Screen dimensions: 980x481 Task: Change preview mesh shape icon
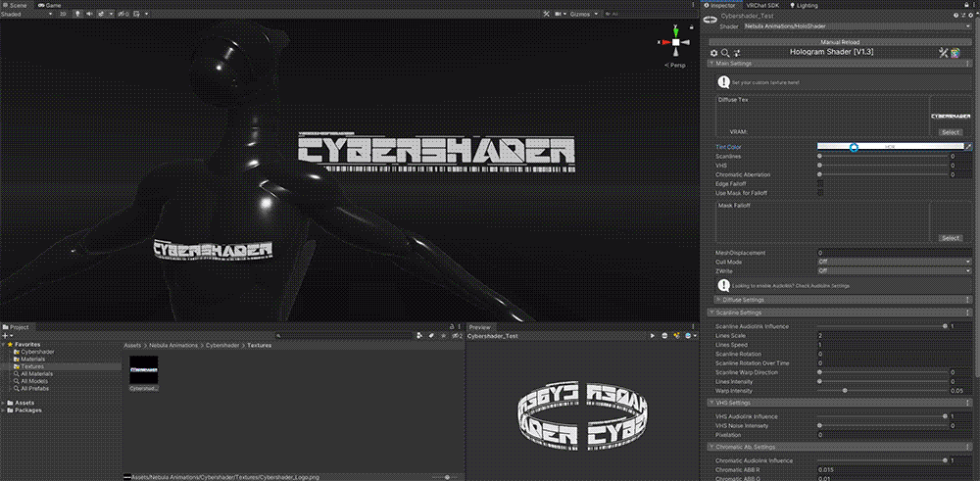pos(664,336)
